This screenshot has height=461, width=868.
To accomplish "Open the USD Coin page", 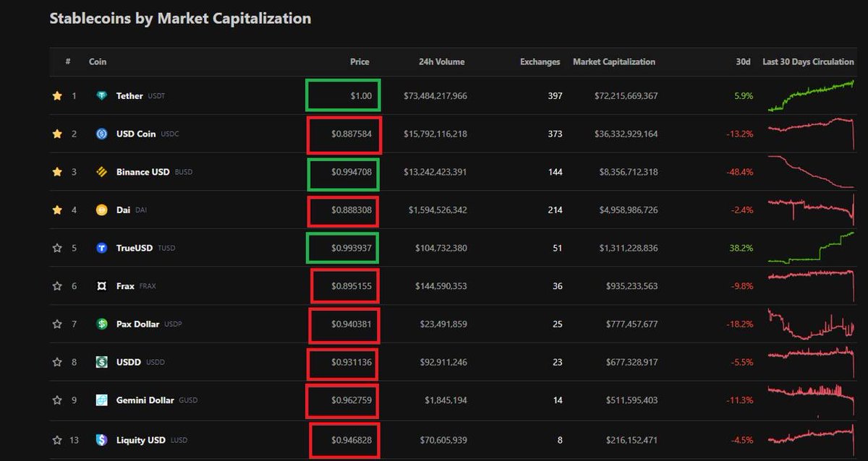I will pos(136,134).
